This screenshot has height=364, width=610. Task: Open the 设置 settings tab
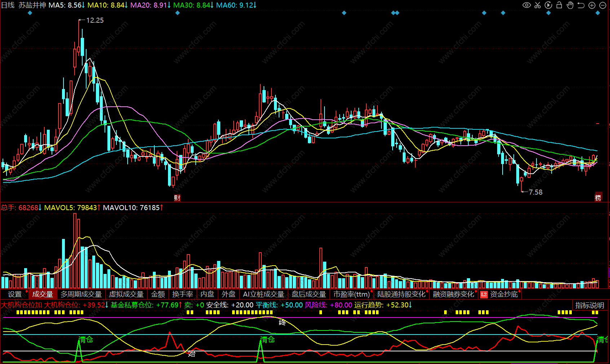coord(15,294)
